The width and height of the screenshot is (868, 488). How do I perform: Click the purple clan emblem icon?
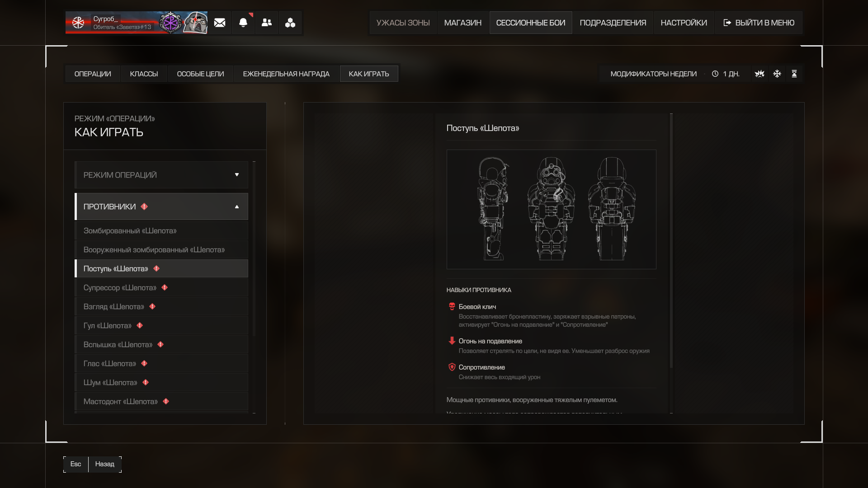pyautogui.click(x=170, y=23)
